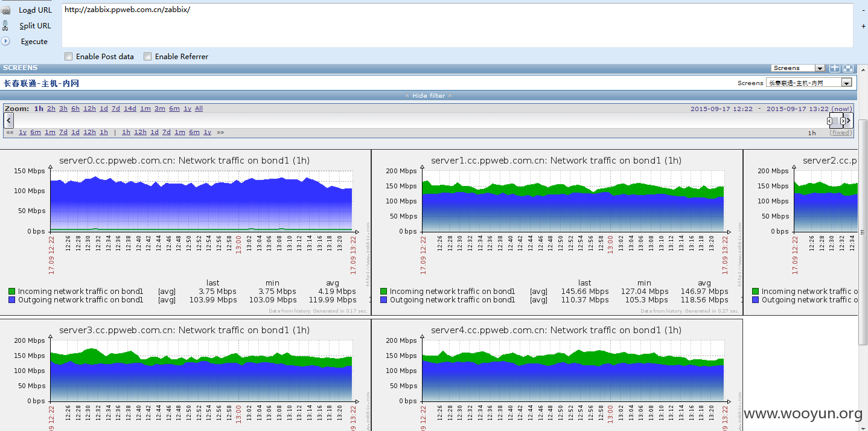Shift time period forward by 7d
Screen dimensions: 868x431
point(167,132)
